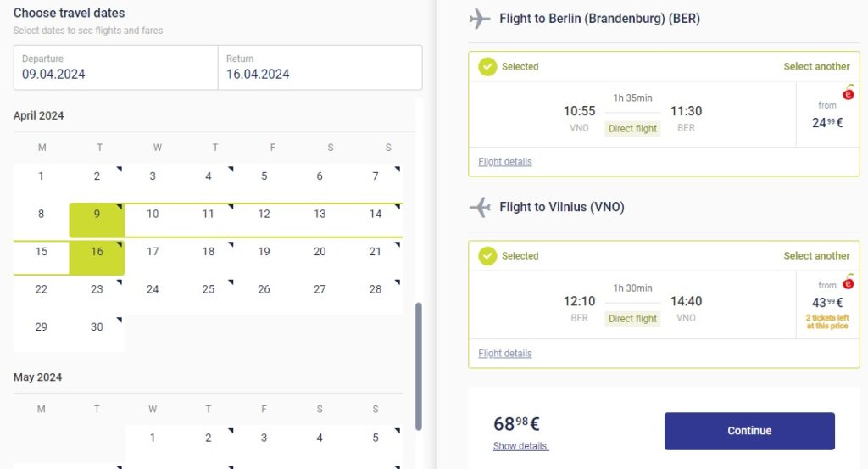Select May 2 in calendar
The height and width of the screenshot is (469, 868).
209,438
